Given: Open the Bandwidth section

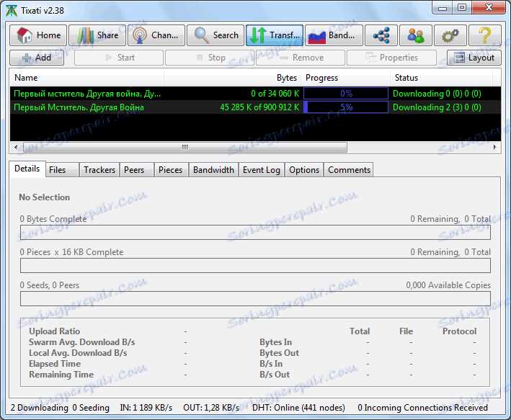Looking at the screenshot, I should click(334, 35).
